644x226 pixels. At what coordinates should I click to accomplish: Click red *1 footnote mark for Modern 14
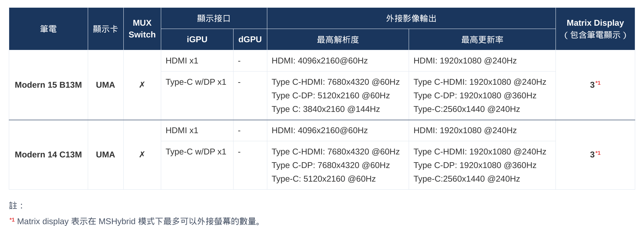598,153
